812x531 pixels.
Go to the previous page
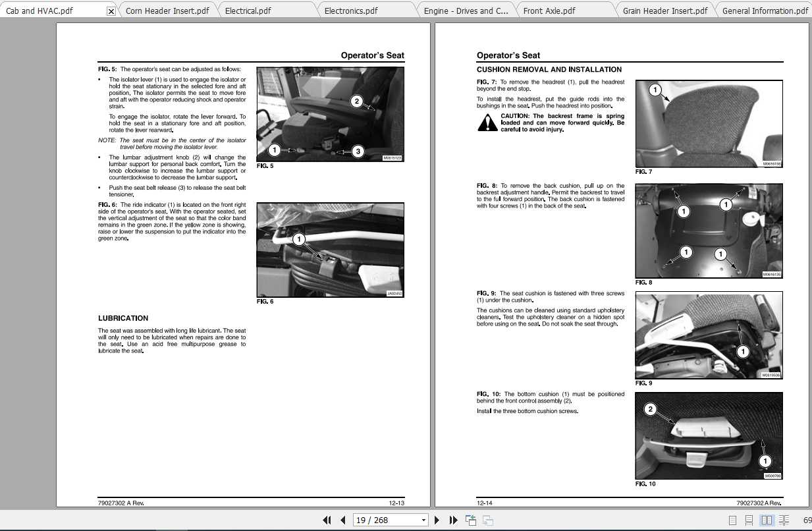tap(343, 520)
